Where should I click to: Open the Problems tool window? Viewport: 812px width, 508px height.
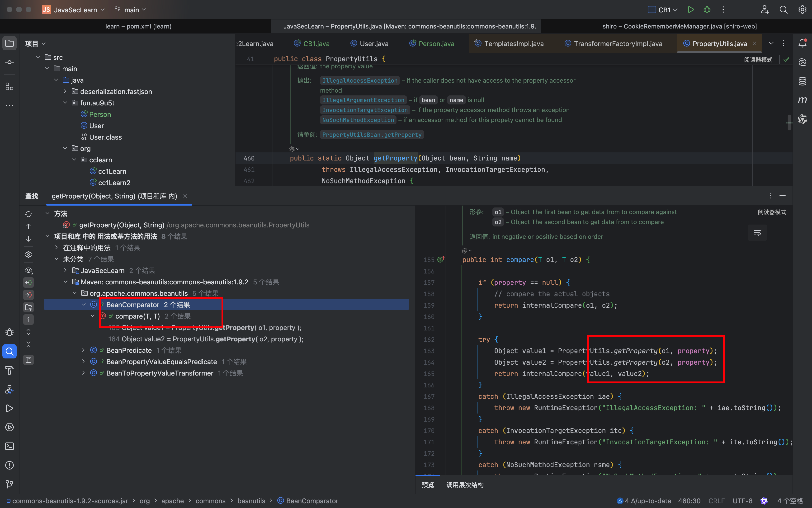[9, 465]
